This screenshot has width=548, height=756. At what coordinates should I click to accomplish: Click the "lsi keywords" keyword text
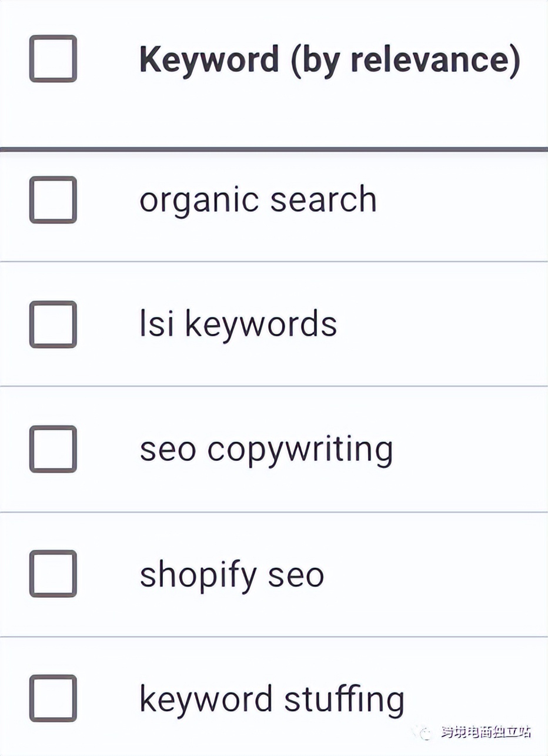coord(238,325)
